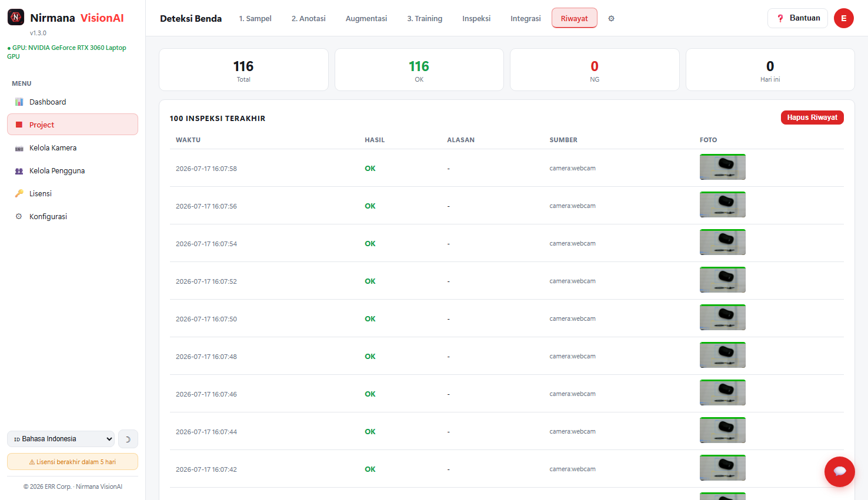Click the version label v1.3.0

tap(38, 33)
